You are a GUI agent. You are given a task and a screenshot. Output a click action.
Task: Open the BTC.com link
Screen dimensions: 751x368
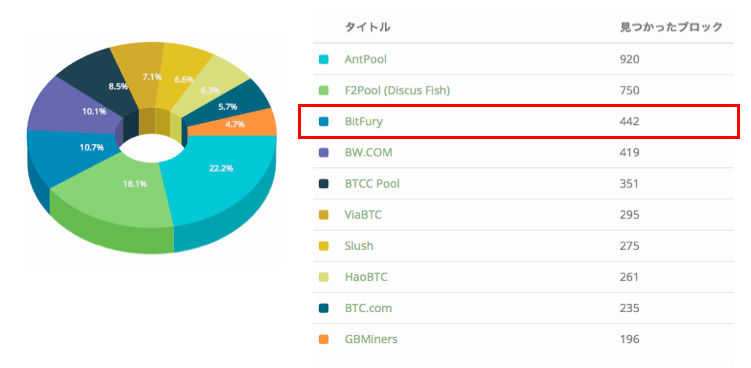pyautogui.click(x=368, y=308)
